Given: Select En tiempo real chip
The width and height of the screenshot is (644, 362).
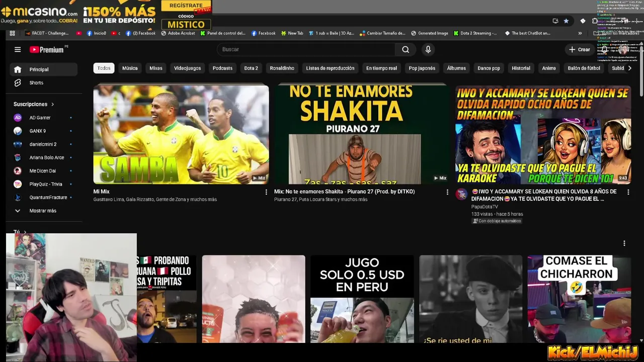Looking at the screenshot, I should [x=381, y=68].
